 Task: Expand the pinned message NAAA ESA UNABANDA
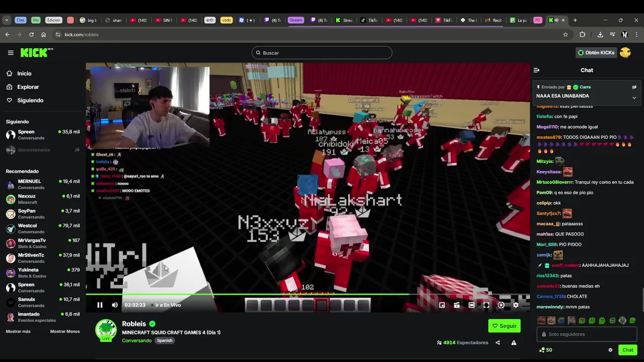634,98
